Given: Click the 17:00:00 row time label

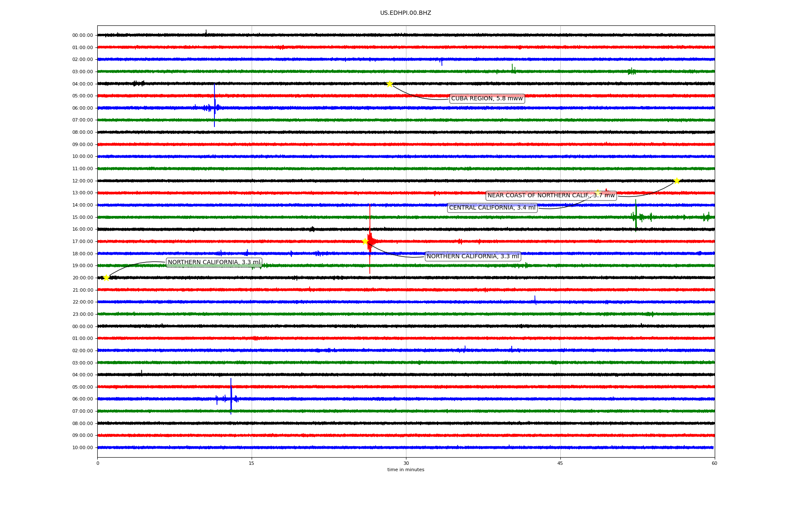Looking at the screenshot, I should tap(82, 242).
